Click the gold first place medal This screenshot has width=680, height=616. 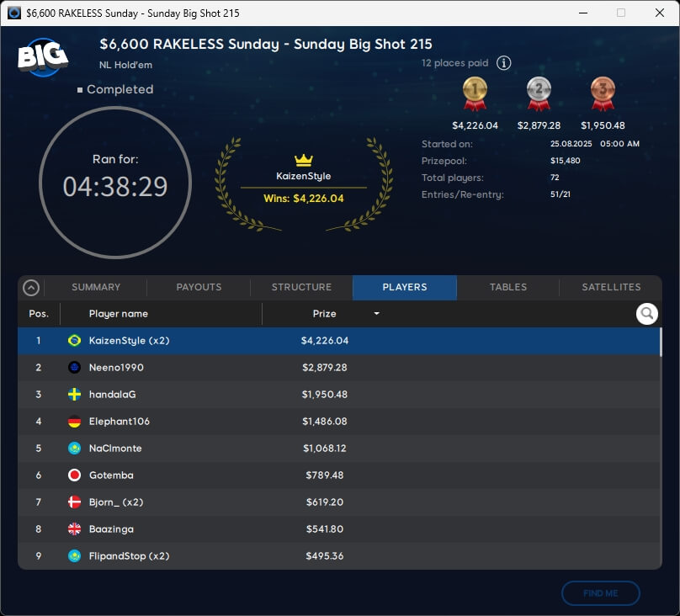[475, 93]
